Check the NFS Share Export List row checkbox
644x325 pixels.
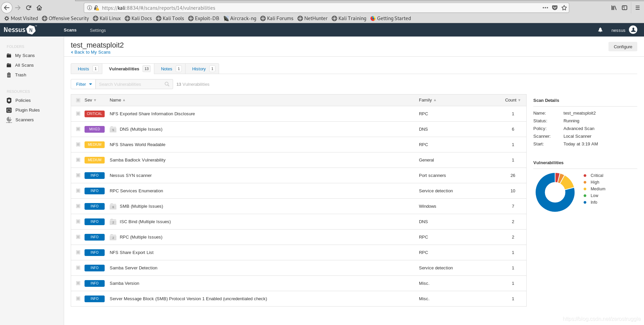click(x=78, y=252)
